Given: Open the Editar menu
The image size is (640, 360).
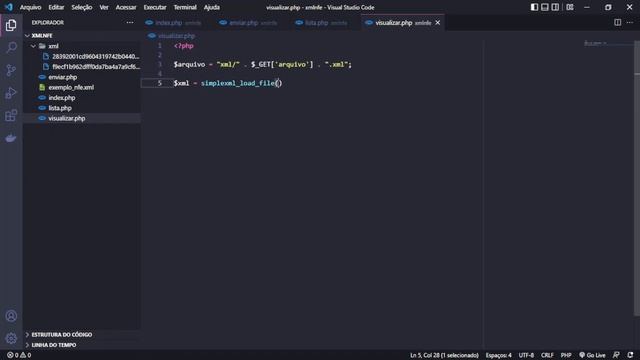Looking at the screenshot, I should (56, 7).
